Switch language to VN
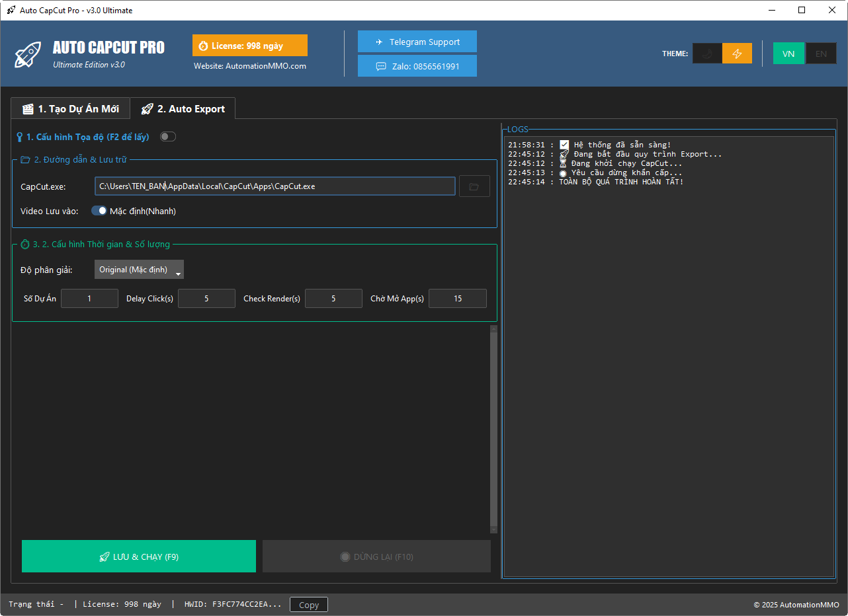The height and width of the screenshot is (616, 848). tap(788, 54)
